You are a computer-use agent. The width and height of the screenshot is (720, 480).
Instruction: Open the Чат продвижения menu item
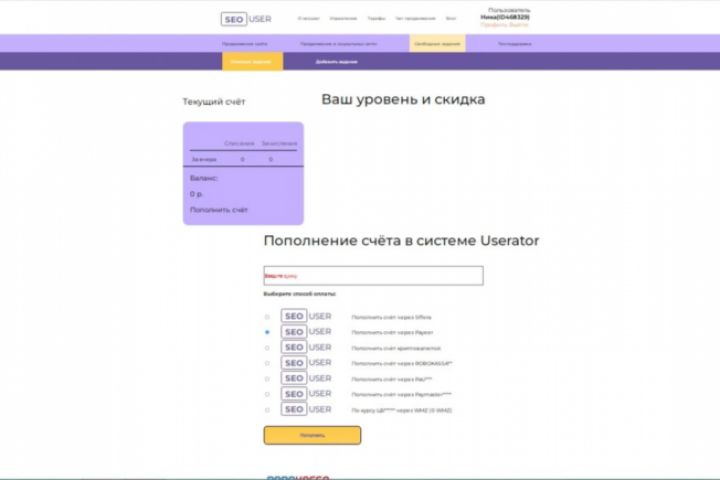pos(415,18)
